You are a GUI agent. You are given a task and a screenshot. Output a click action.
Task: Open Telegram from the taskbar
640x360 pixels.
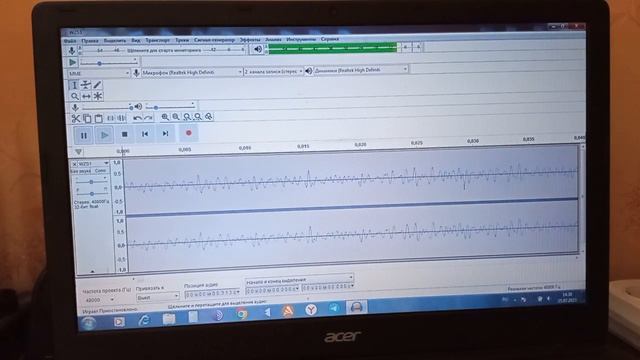pyautogui.click(x=334, y=308)
